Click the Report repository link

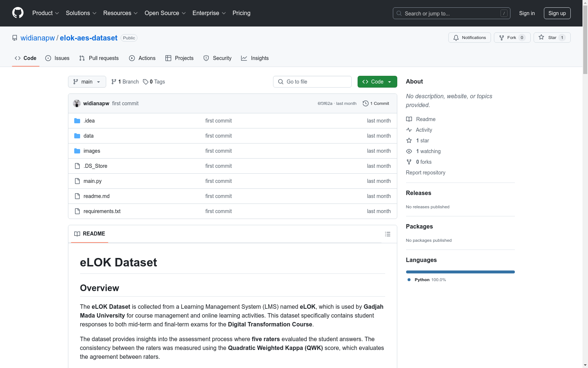pos(426,173)
